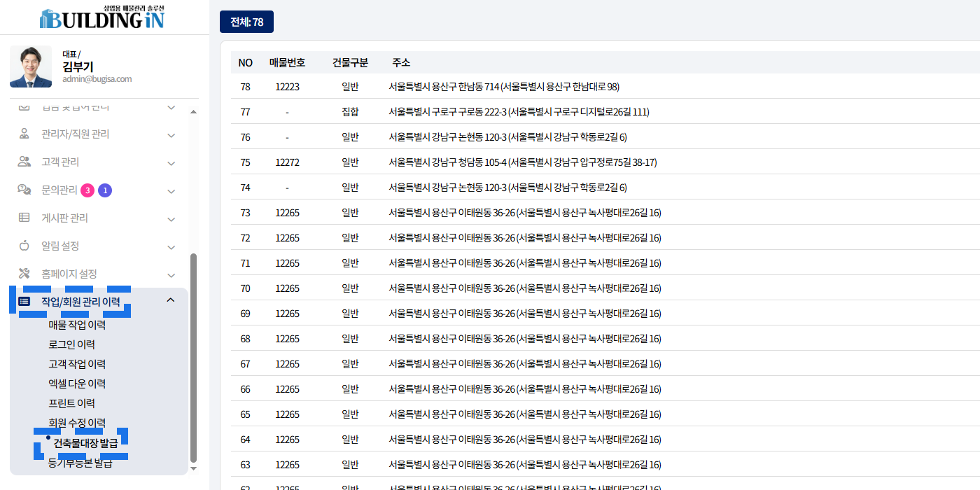Expand the 고객 관리 menu chevron
This screenshot has width=980, height=490.
(x=171, y=162)
